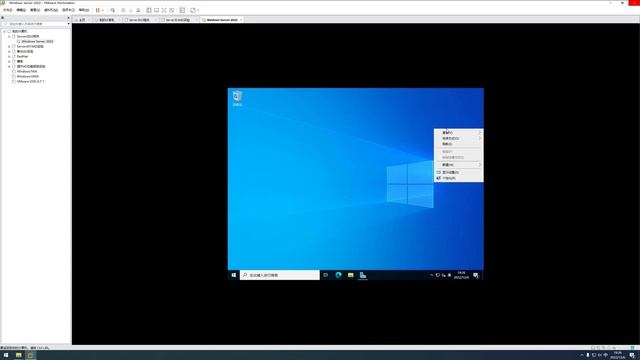Open the host Windows Start button
Viewport: 640px width, 360px height.
[x=6, y=356]
